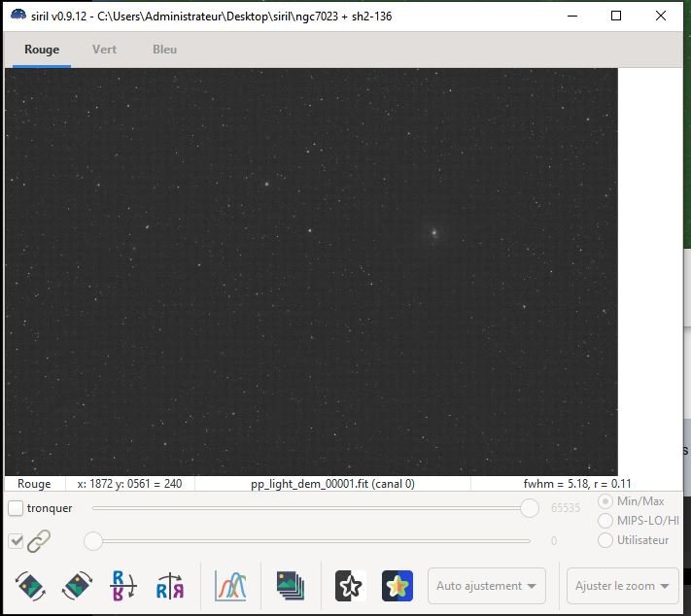This screenshot has height=616, width=691.
Task: Open the Ajuster le zoom dropdown
Action: [622, 586]
